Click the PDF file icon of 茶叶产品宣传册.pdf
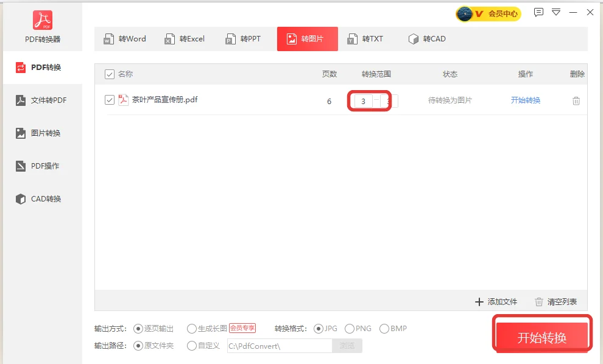 123,100
